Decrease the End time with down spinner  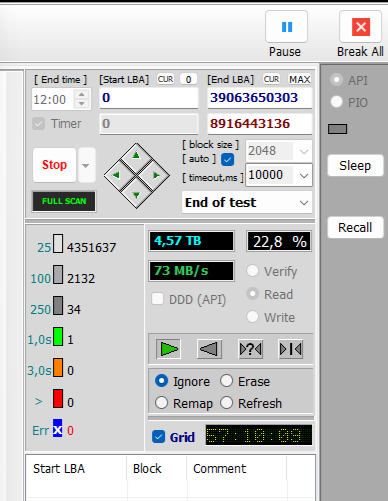[x=82, y=104]
